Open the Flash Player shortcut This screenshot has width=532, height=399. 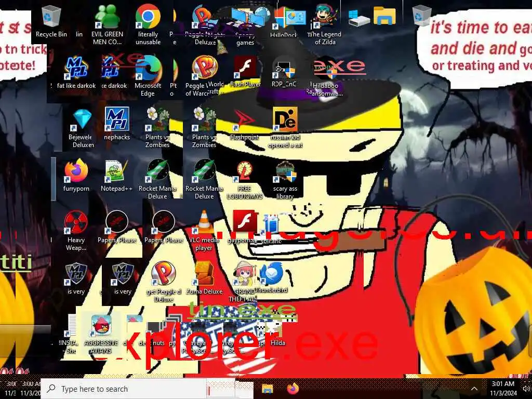pos(245,72)
